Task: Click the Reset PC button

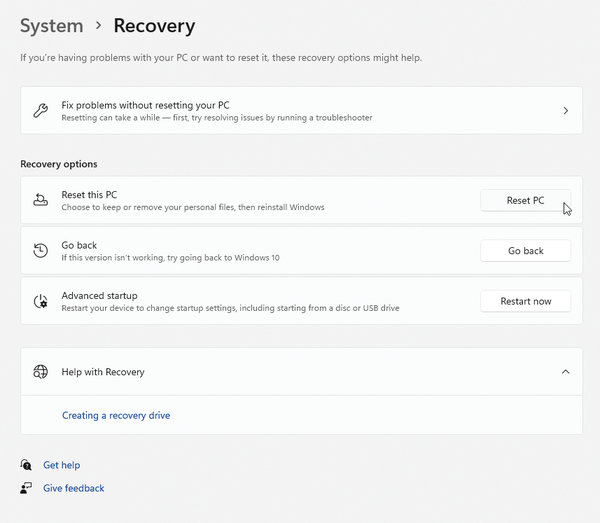Action: tap(525, 200)
